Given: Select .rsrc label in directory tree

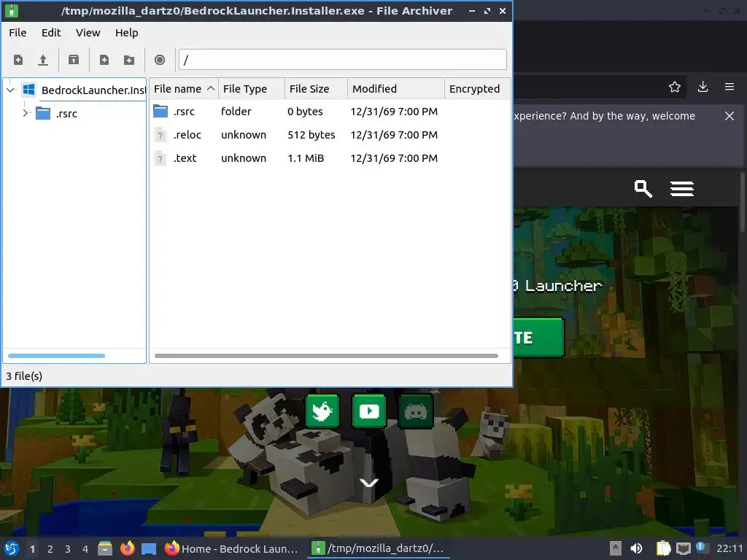Looking at the screenshot, I should (x=66, y=114).
